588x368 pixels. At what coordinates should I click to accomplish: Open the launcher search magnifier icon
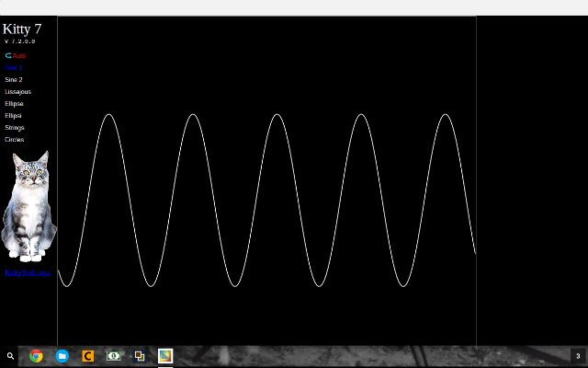click(10, 356)
